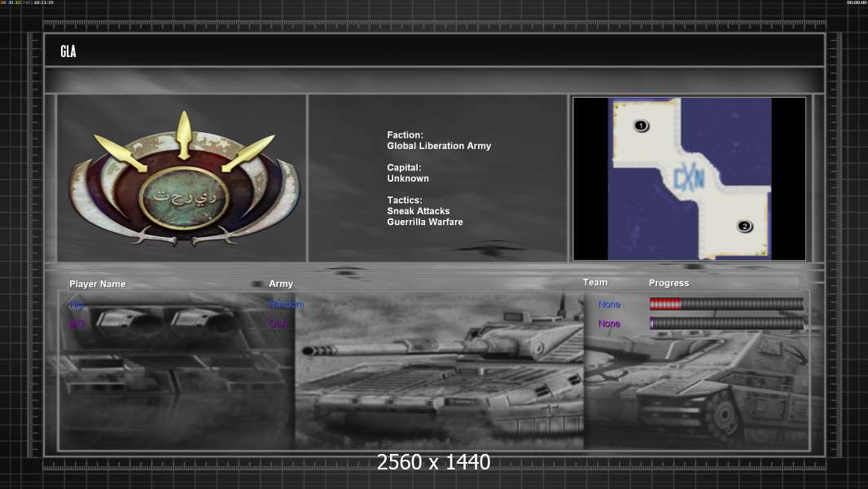Click the 'Player Name' column header
868x489 pixels.
[x=98, y=284]
